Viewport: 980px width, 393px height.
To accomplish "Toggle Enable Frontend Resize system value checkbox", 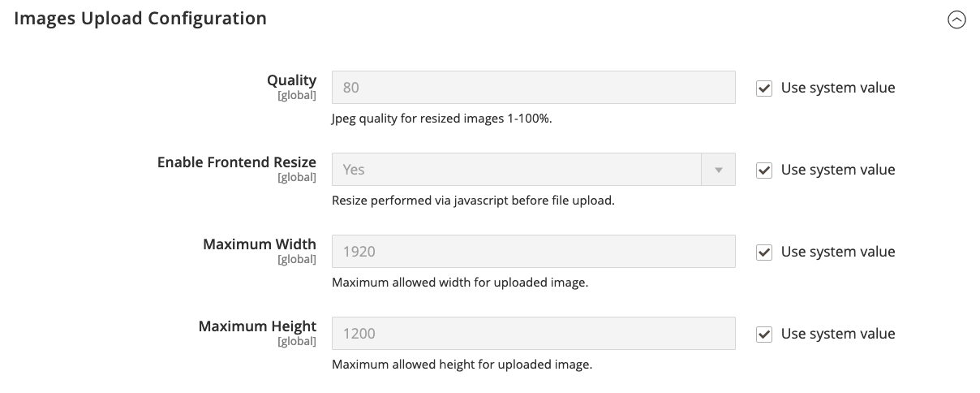I will (x=763, y=171).
